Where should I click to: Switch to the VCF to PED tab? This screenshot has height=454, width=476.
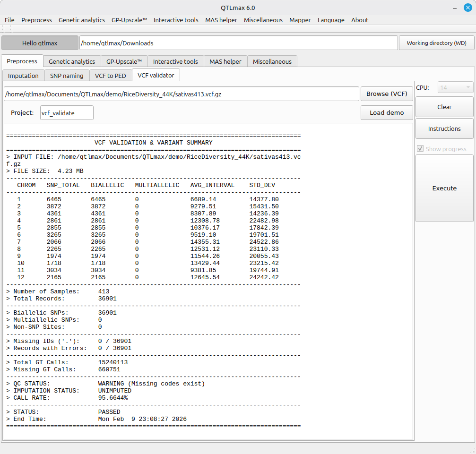click(111, 76)
